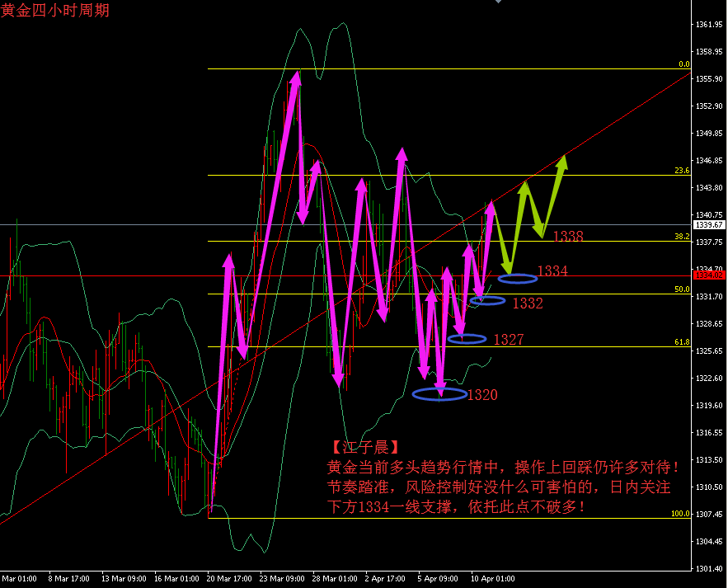
Task: Click the 10 Apr 01:00 time label
Action: point(492,579)
